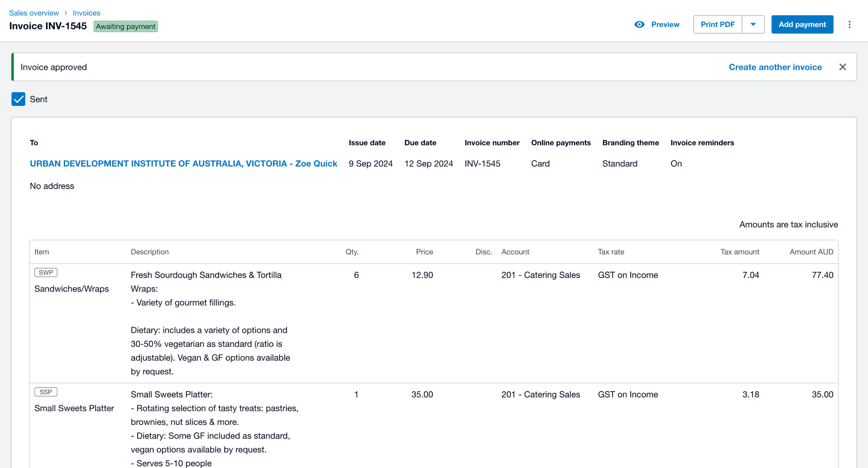Expand the Print PDF dropdown arrow
The image size is (868, 468).
(753, 24)
